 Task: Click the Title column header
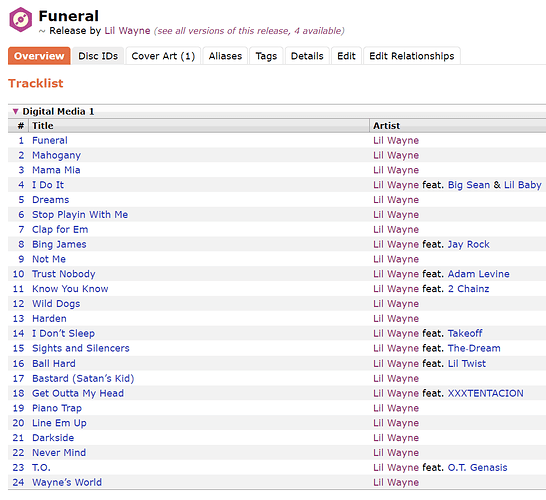199,126
